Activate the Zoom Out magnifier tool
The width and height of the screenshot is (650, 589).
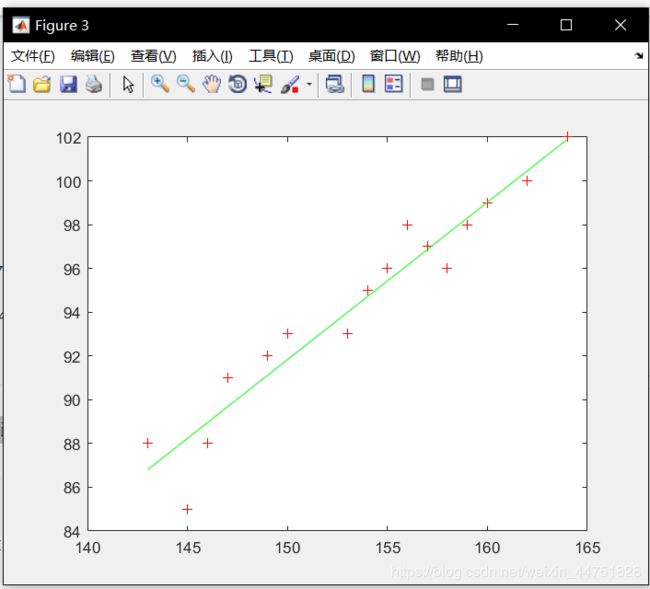tap(186, 84)
